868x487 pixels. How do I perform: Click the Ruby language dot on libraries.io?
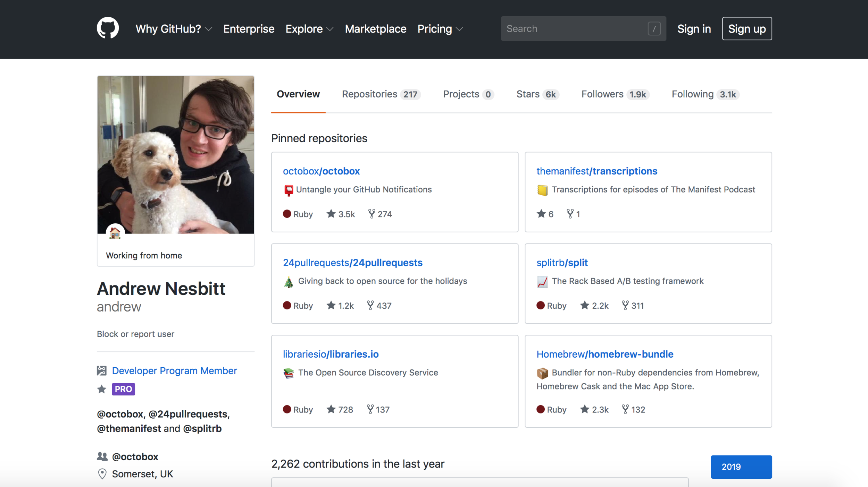click(287, 409)
